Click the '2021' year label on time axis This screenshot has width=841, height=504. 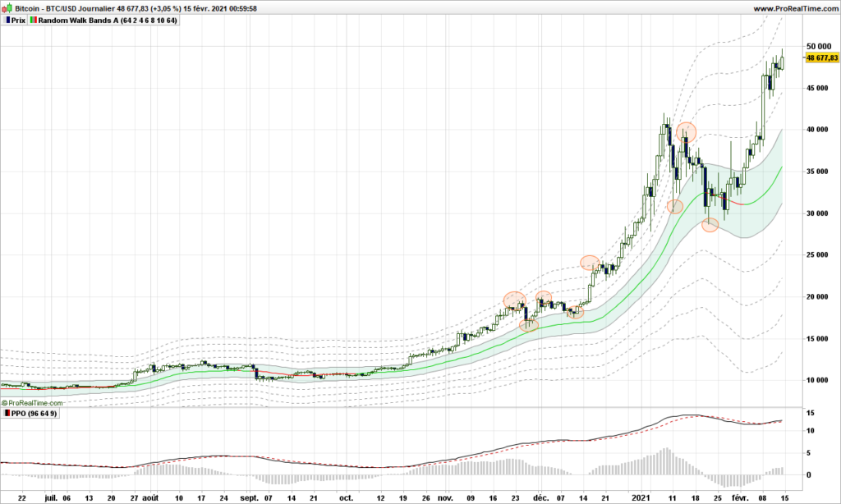[641, 497]
